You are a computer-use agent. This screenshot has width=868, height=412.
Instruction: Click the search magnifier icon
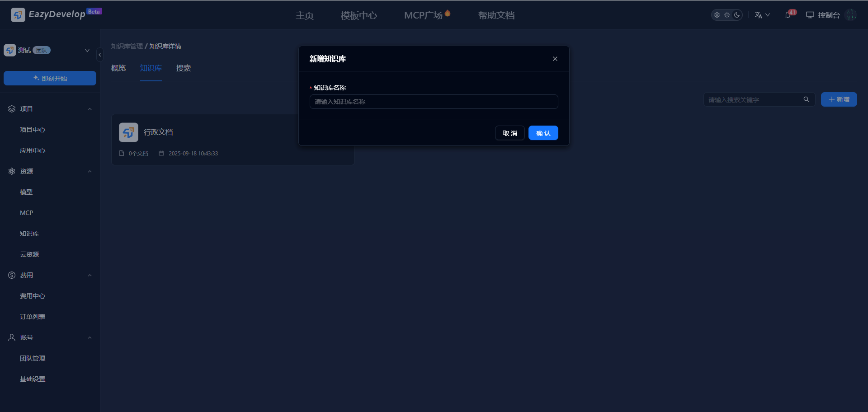coord(806,99)
